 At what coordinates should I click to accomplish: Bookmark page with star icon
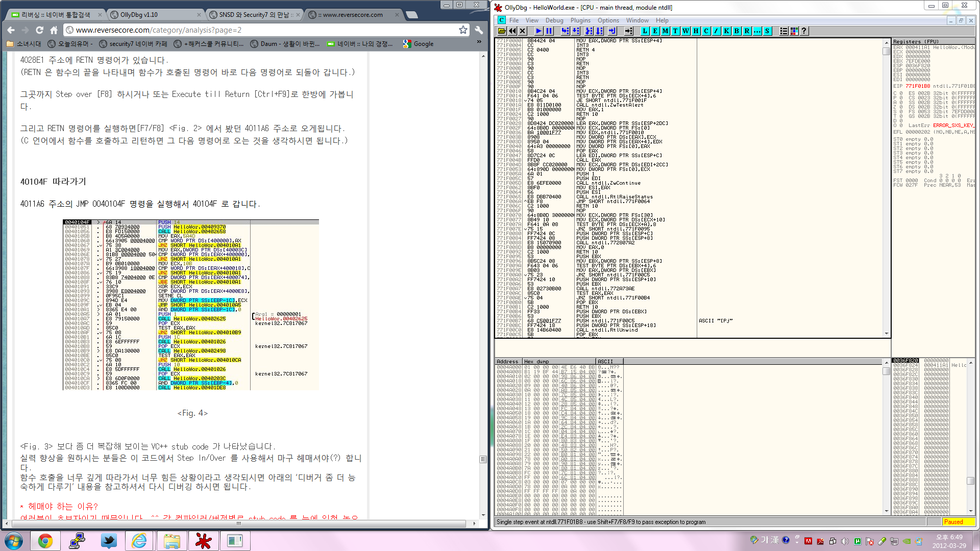[463, 30]
